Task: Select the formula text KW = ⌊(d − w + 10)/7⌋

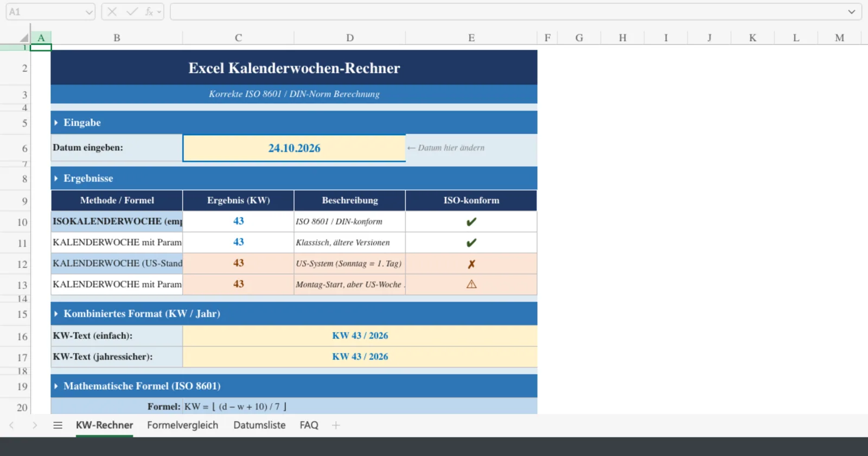Action: (x=235, y=407)
